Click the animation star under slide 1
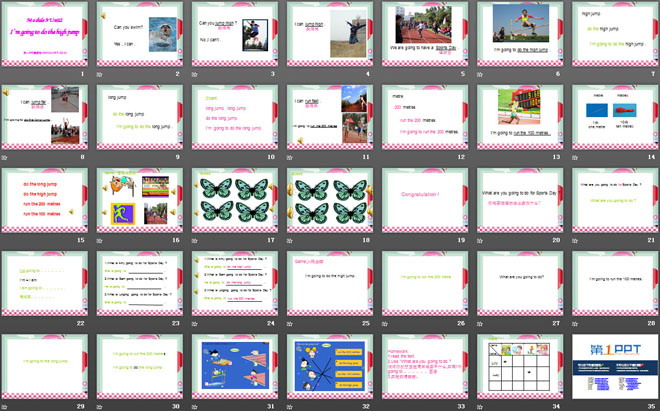The image size is (660, 411). pyautogui.click(x=6, y=74)
